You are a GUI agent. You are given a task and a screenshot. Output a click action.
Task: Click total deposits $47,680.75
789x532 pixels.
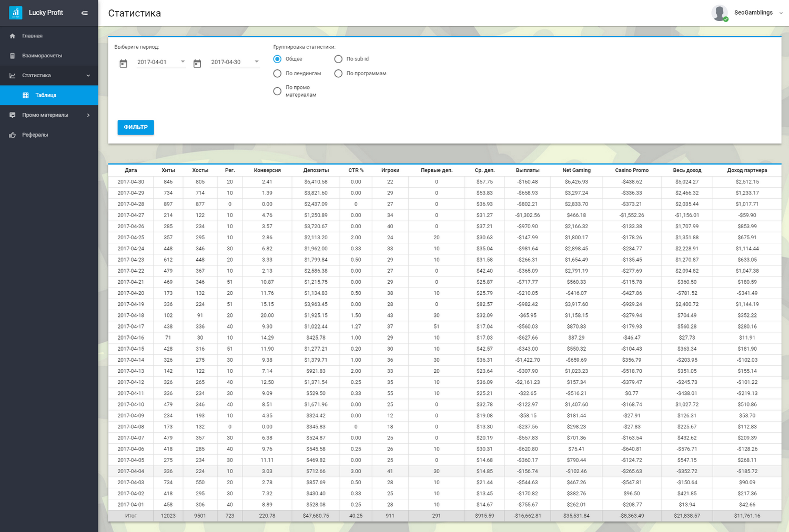[316, 516]
